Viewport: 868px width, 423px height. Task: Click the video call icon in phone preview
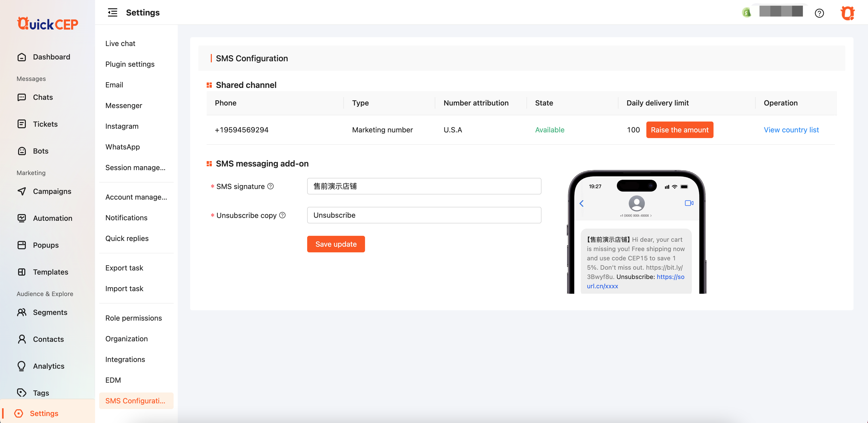click(x=689, y=203)
